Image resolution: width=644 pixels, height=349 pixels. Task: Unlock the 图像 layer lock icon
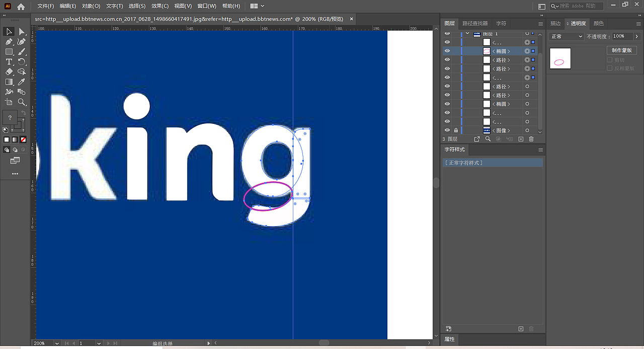(456, 130)
